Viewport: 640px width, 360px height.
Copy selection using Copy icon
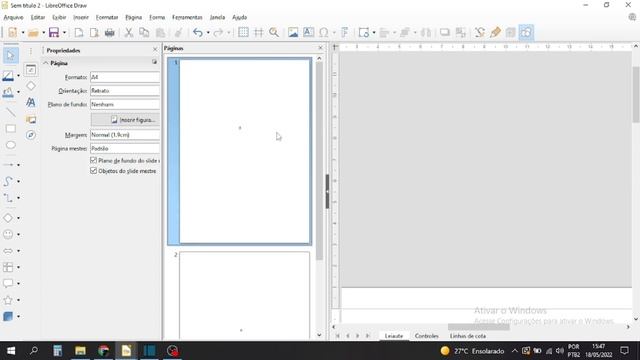pyautogui.click(x=144, y=33)
